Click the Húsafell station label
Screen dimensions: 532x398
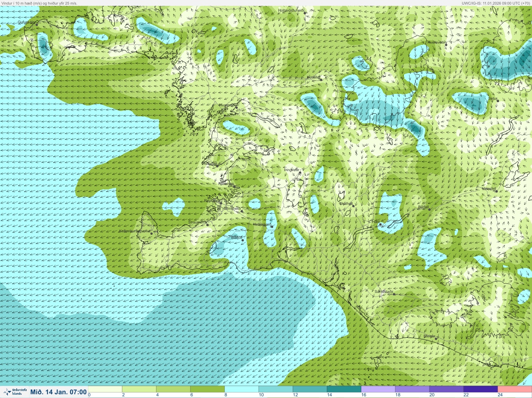pyautogui.click(x=314, y=77)
